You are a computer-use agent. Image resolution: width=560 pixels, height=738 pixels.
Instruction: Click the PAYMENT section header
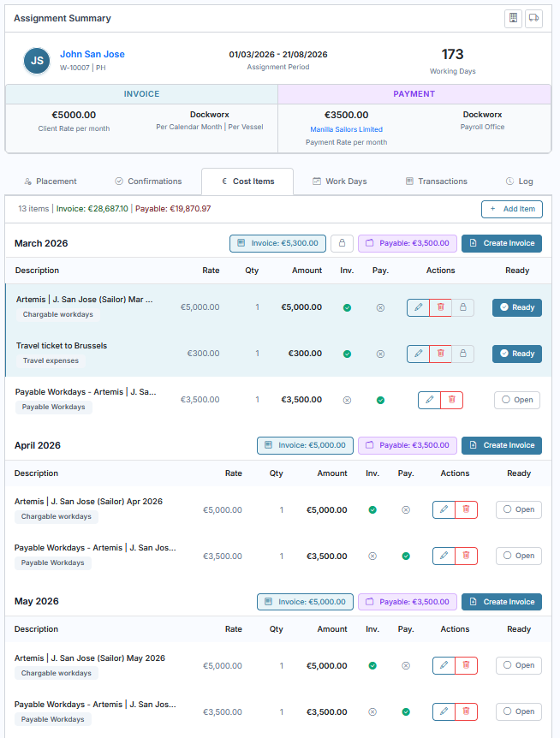414,94
